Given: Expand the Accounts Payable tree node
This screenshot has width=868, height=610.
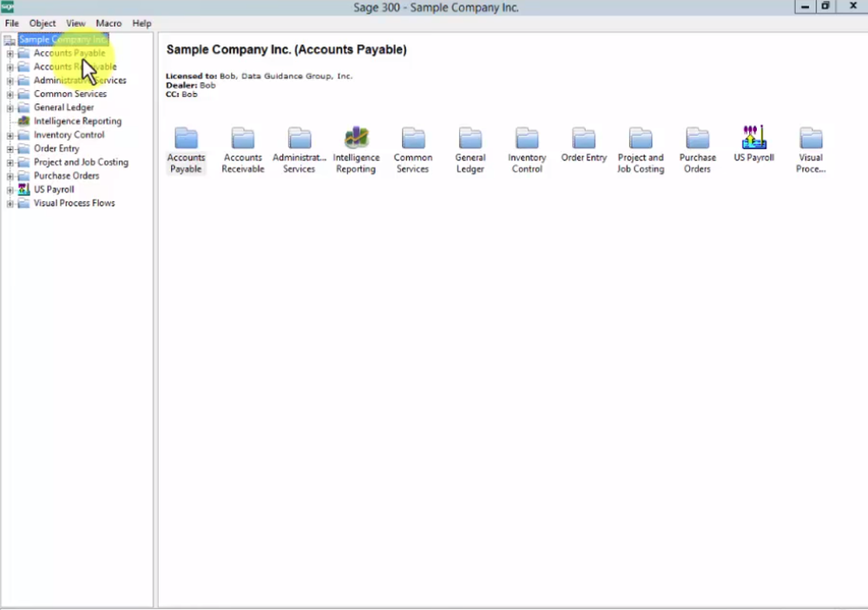Looking at the screenshot, I should click(10, 54).
